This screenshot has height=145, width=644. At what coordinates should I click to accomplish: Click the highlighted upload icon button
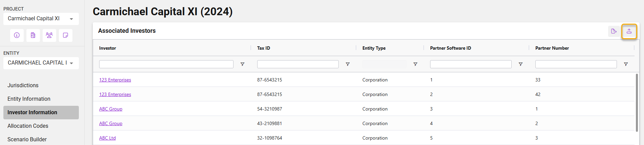pyautogui.click(x=629, y=31)
